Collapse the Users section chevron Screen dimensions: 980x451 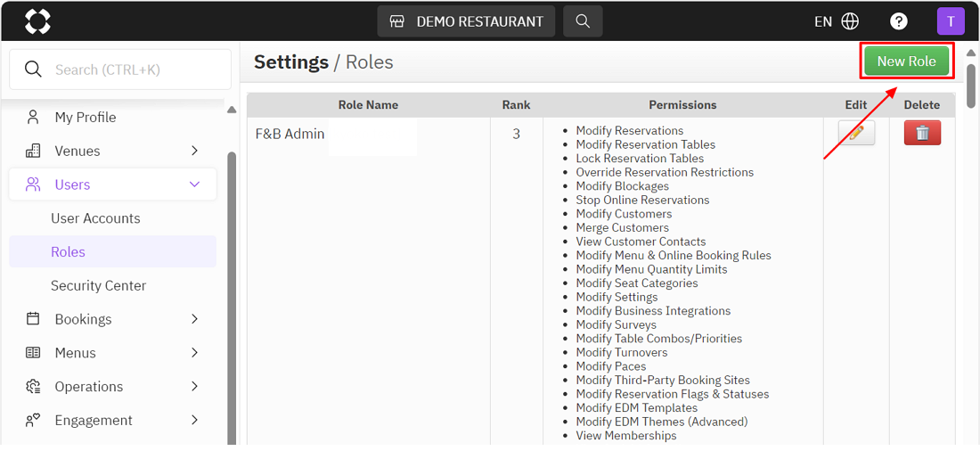pos(194,184)
